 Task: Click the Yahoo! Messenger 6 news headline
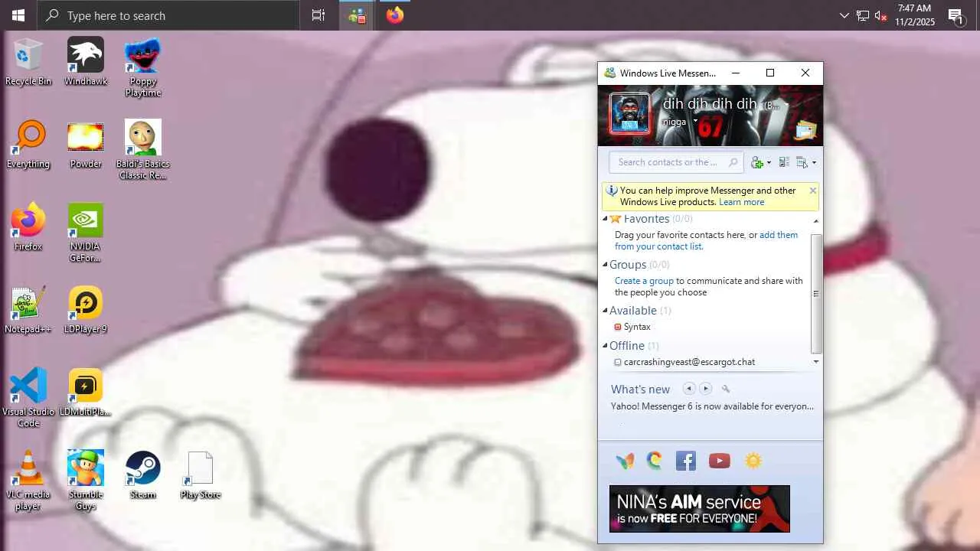(x=712, y=406)
